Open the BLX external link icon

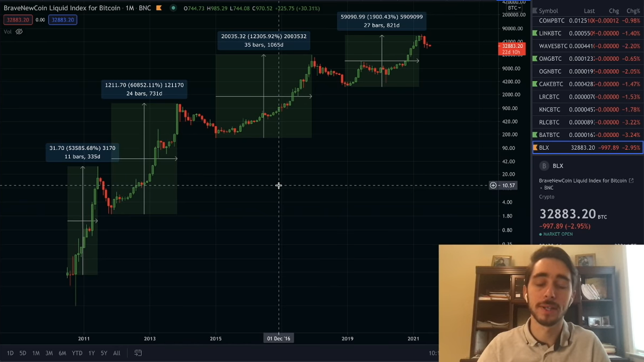coord(631,181)
